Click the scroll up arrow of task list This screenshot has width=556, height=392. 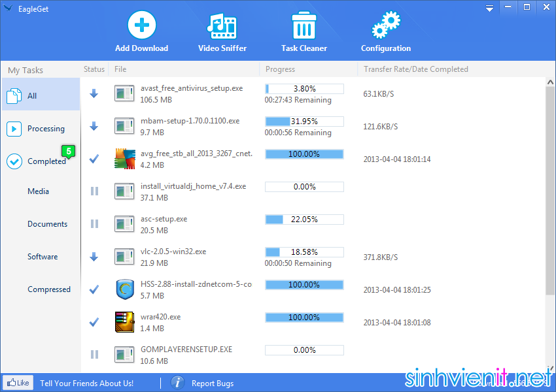[x=550, y=82]
